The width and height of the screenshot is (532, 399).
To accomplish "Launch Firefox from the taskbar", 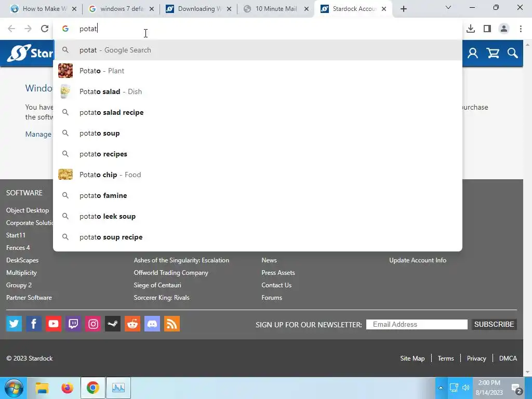I will 67,388.
